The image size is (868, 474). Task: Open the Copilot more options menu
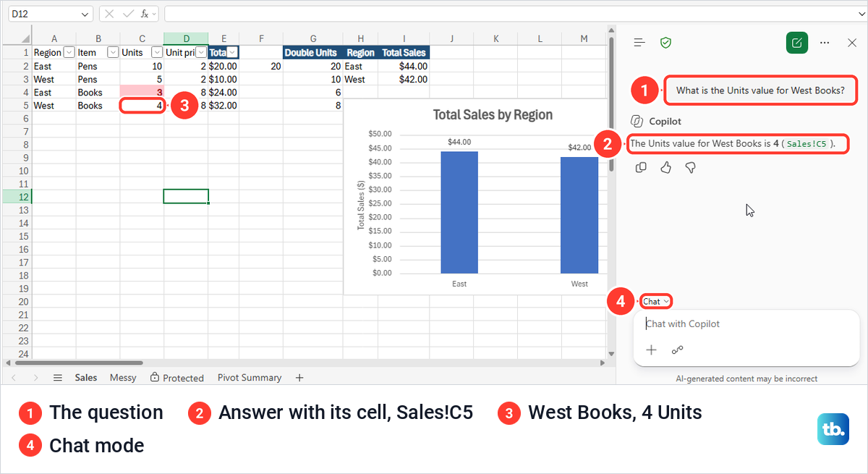pyautogui.click(x=825, y=43)
